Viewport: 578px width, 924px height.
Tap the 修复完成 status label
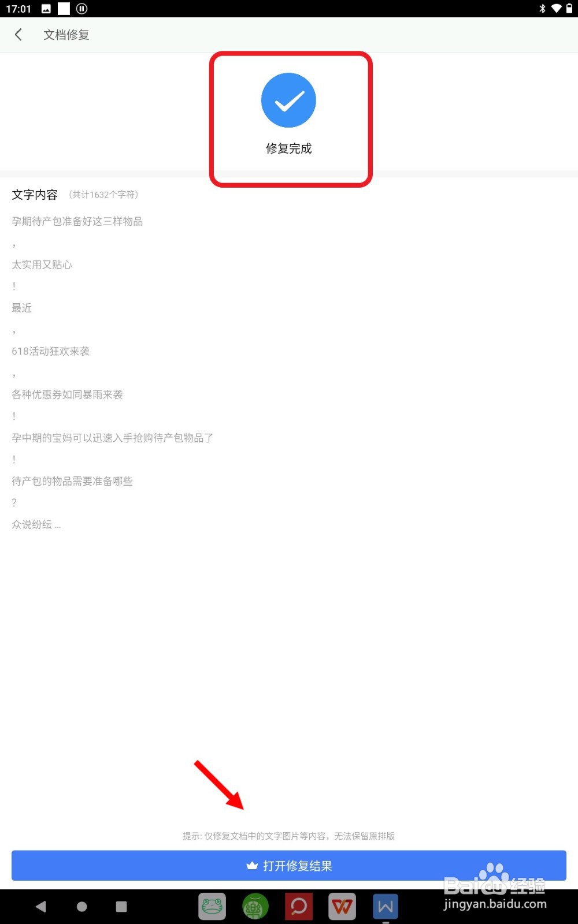click(288, 148)
